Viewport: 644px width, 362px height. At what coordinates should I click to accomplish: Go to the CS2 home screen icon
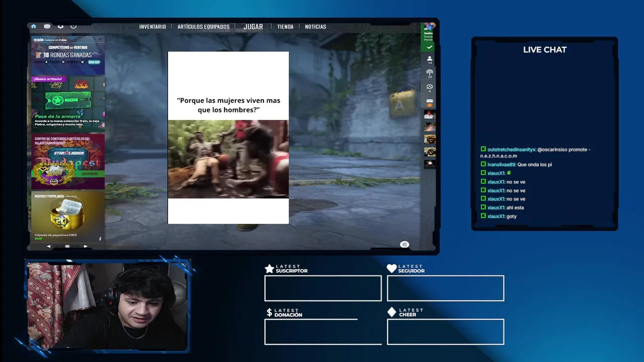33,26
